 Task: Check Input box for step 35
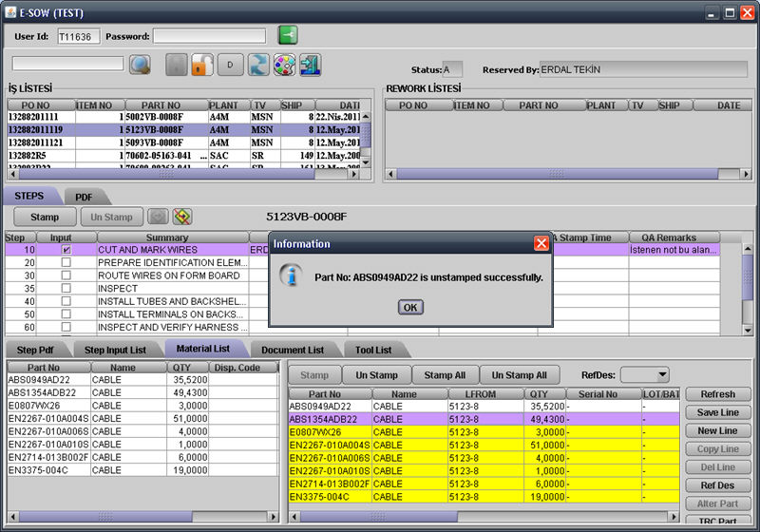click(66, 288)
